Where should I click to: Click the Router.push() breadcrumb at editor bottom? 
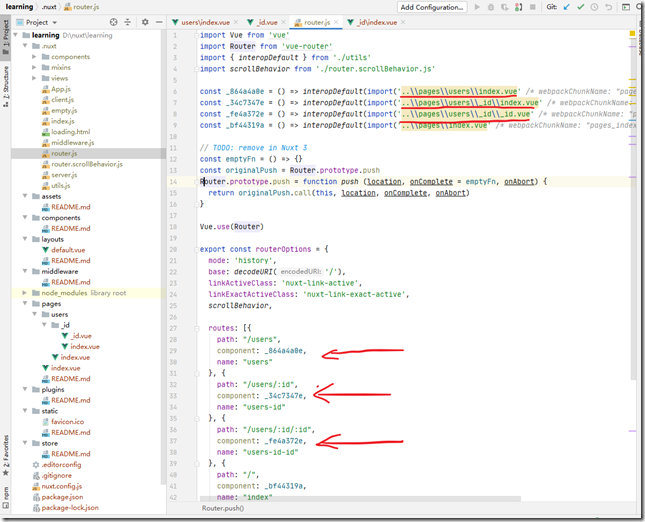pos(223,508)
